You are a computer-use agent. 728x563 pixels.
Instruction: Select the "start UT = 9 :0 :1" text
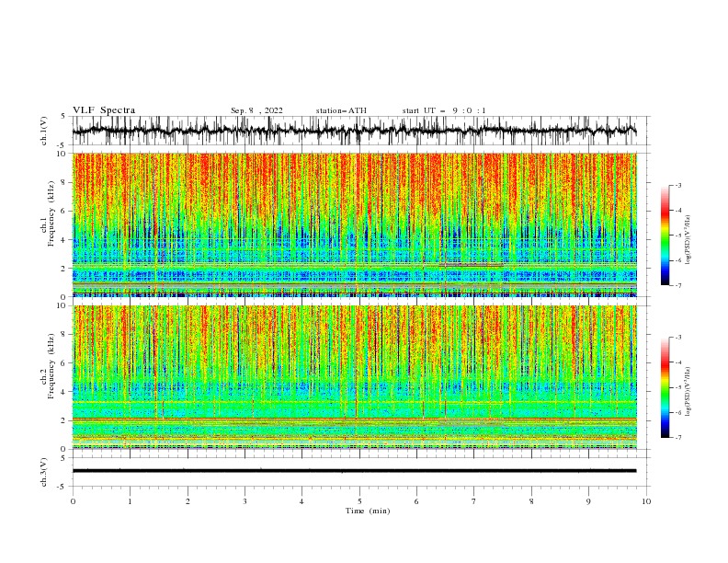(x=444, y=110)
